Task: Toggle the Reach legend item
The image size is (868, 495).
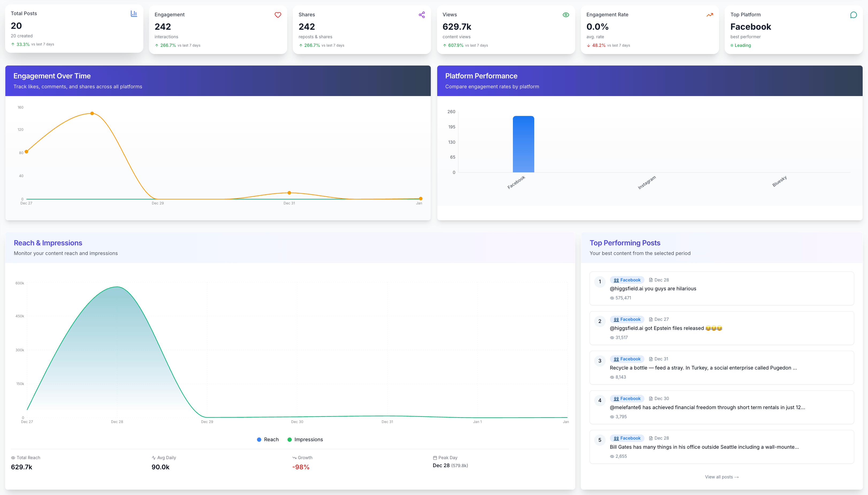Action: [268, 439]
